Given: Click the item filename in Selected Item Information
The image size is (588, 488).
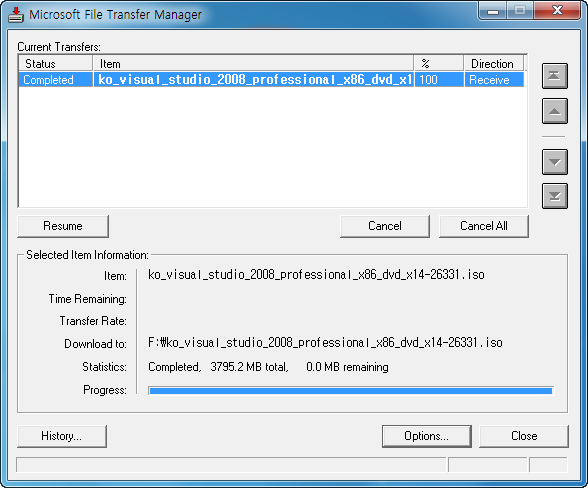Looking at the screenshot, I should (x=316, y=275).
